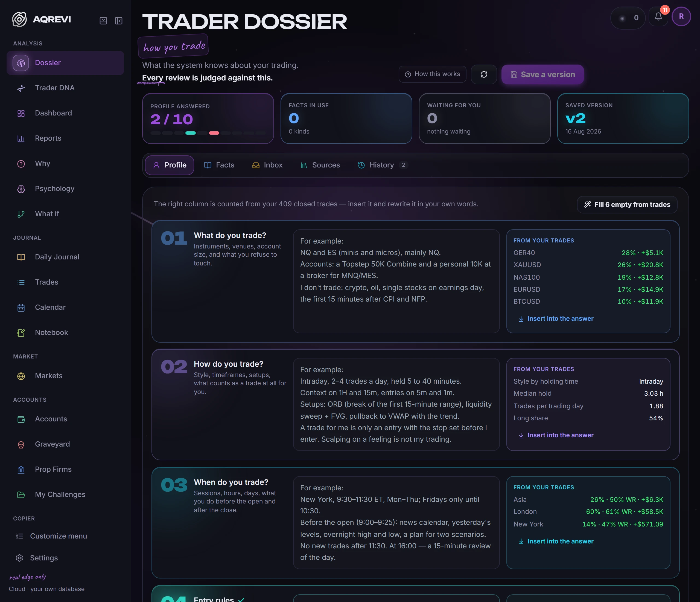
Task: Switch to the Profile tab
Action: pyautogui.click(x=169, y=165)
